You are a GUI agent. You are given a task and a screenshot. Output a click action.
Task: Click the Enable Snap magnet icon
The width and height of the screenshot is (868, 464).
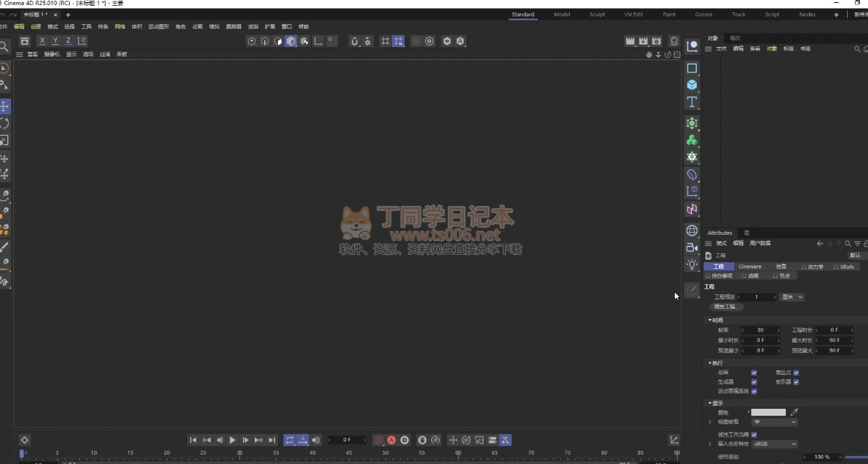(354, 41)
